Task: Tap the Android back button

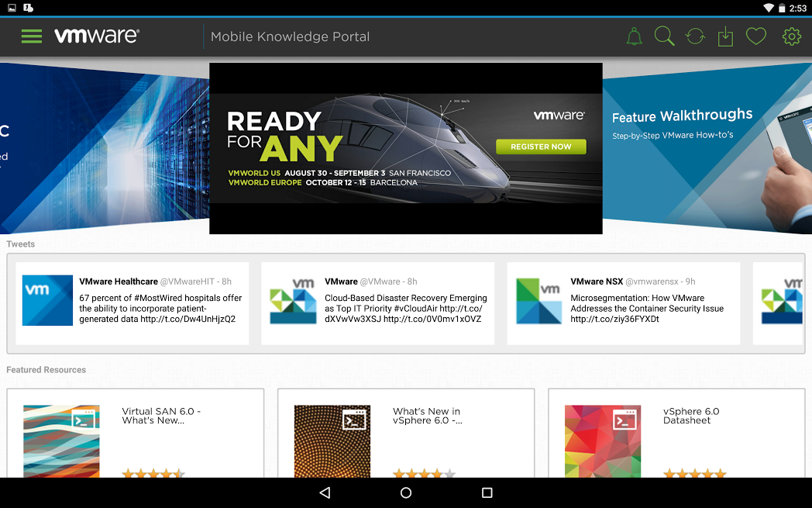Action: [325, 492]
